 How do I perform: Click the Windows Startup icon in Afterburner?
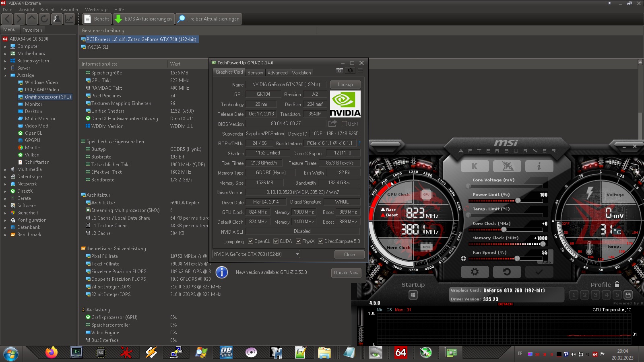pyautogui.click(x=413, y=295)
